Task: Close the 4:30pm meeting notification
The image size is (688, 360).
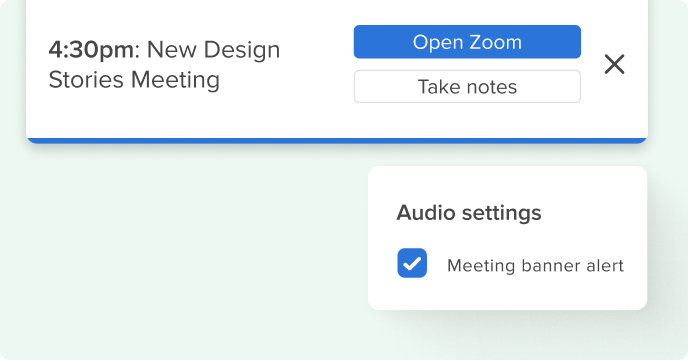Action: click(x=614, y=64)
